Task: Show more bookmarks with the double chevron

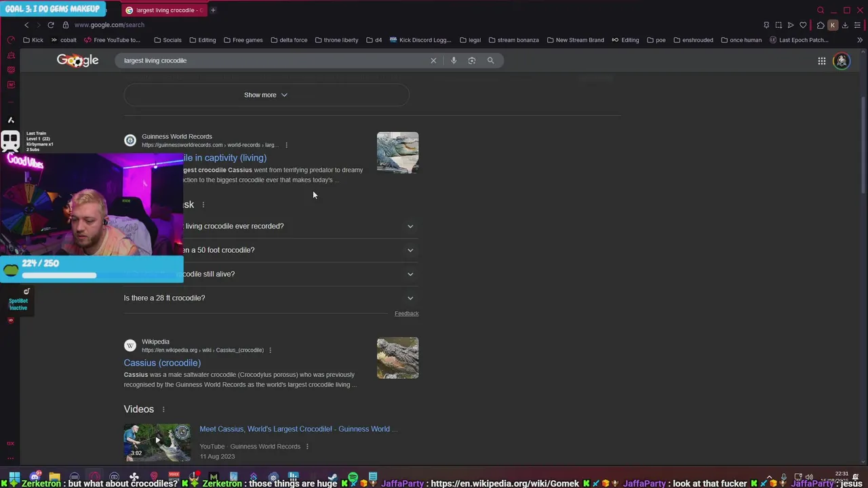Action: (x=860, y=40)
